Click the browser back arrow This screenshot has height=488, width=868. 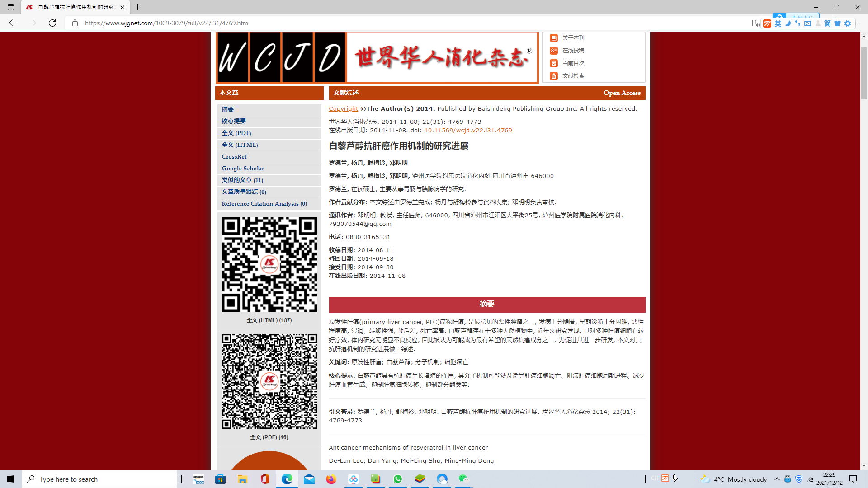(x=13, y=23)
